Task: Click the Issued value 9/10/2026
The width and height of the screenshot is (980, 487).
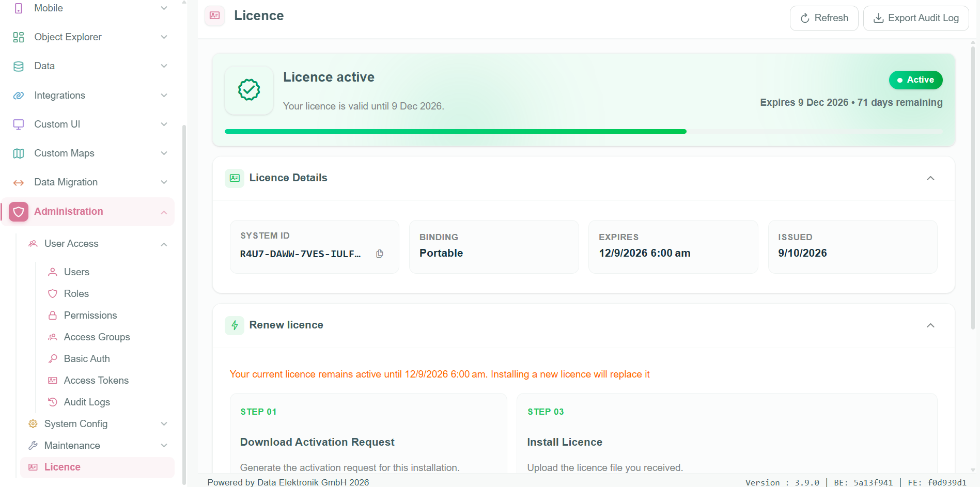Action: pos(802,253)
